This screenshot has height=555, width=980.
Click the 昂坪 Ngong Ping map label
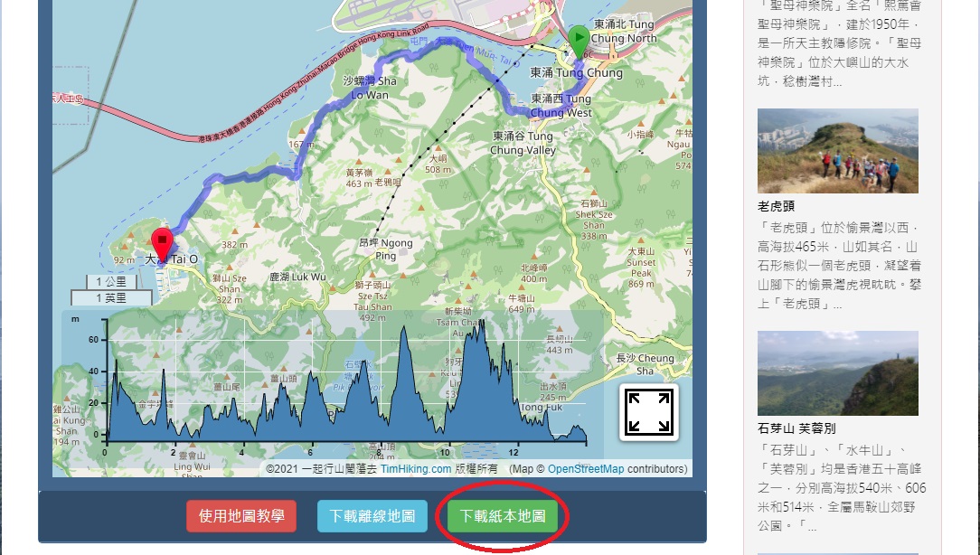pyautogui.click(x=386, y=249)
